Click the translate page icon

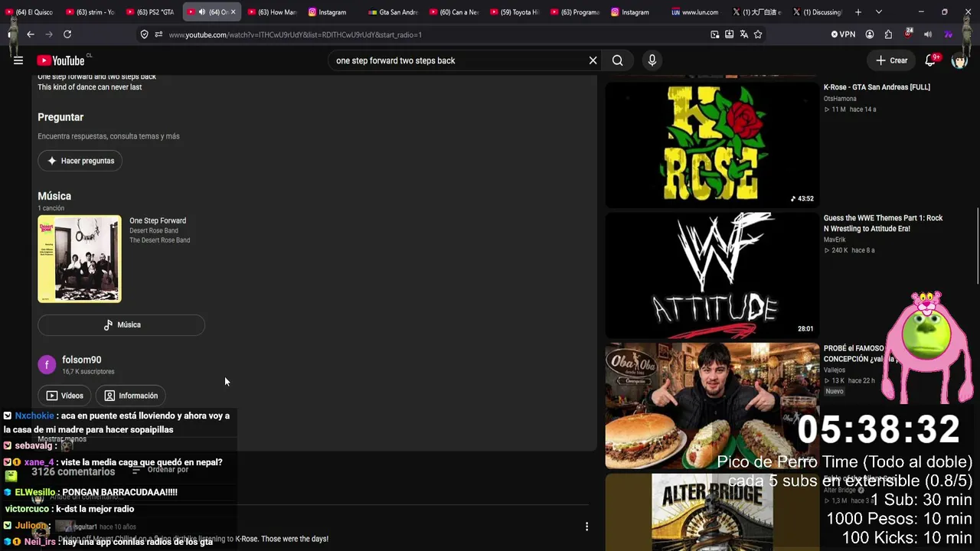[743, 34]
